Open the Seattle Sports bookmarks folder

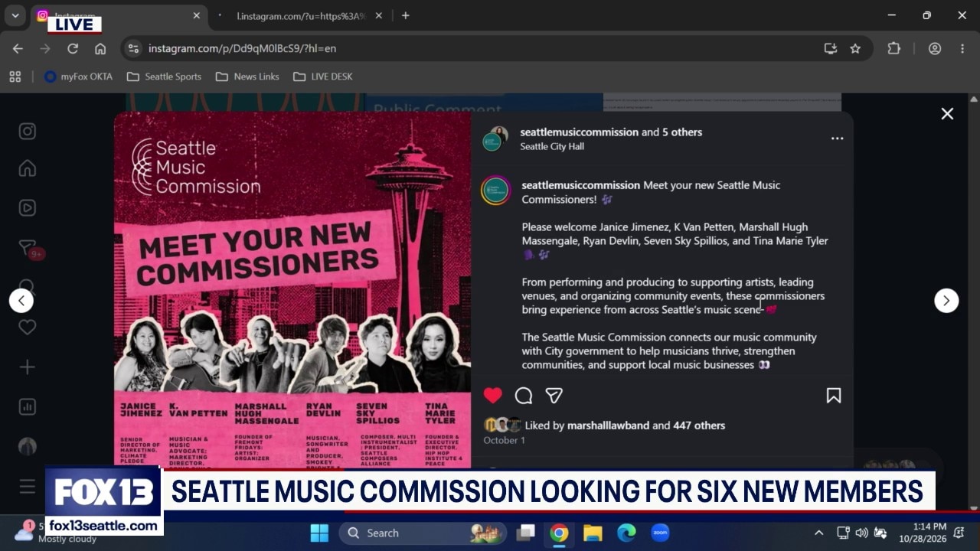point(164,77)
